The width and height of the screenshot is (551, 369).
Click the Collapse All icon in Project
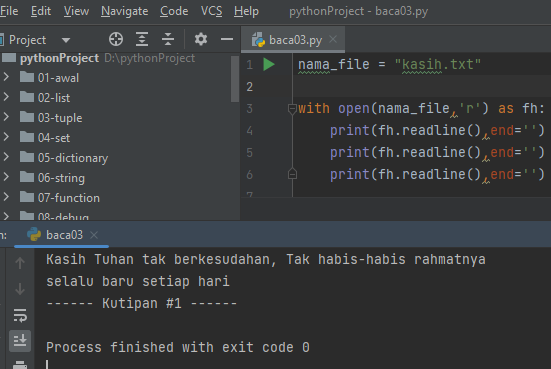click(x=168, y=39)
